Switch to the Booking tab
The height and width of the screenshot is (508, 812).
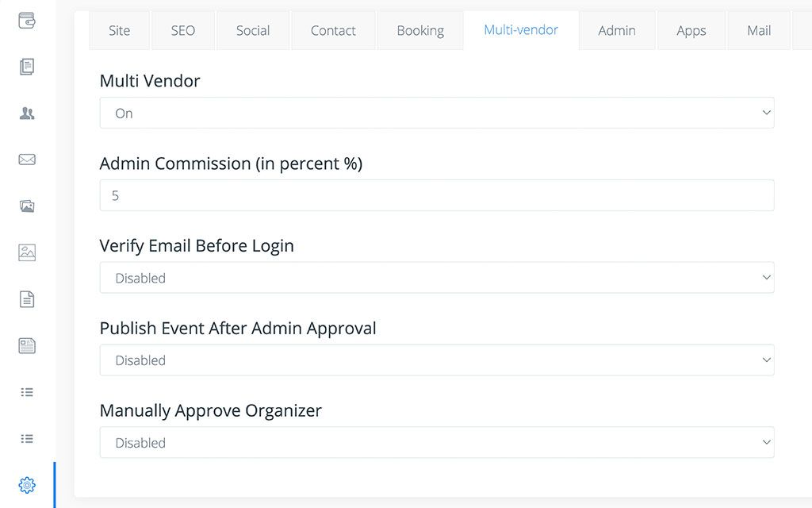(x=420, y=30)
